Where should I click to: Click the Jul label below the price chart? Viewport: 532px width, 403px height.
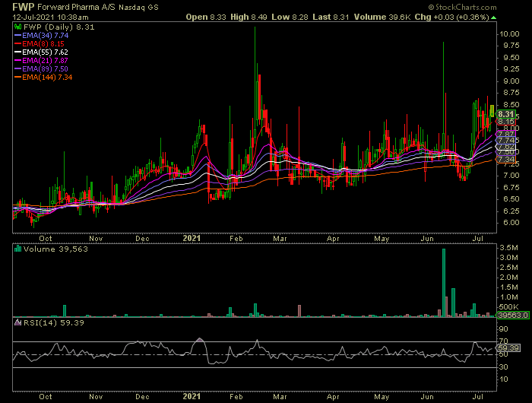pyautogui.click(x=478, y=238)
